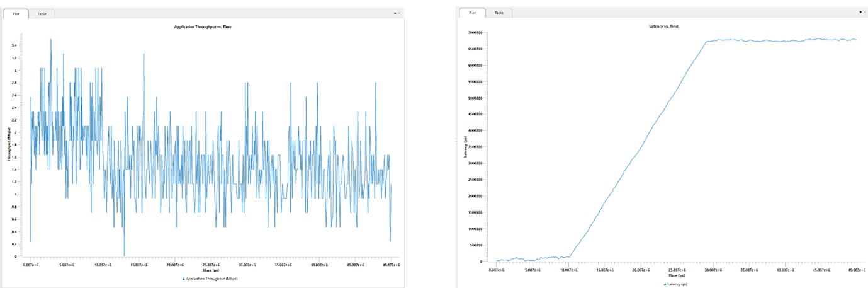
Task: Click the latency curve's flat plateau section
Action: pos(781,40)
